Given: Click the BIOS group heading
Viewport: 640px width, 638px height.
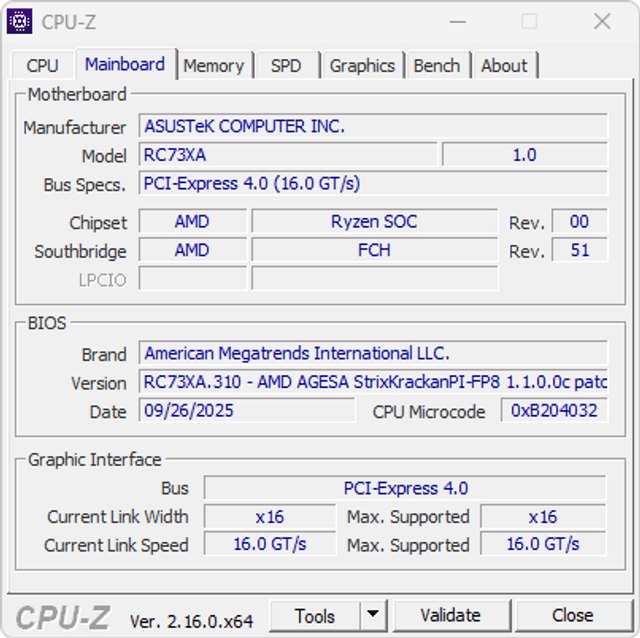Looking at the screenshot, I should [47, 323].
